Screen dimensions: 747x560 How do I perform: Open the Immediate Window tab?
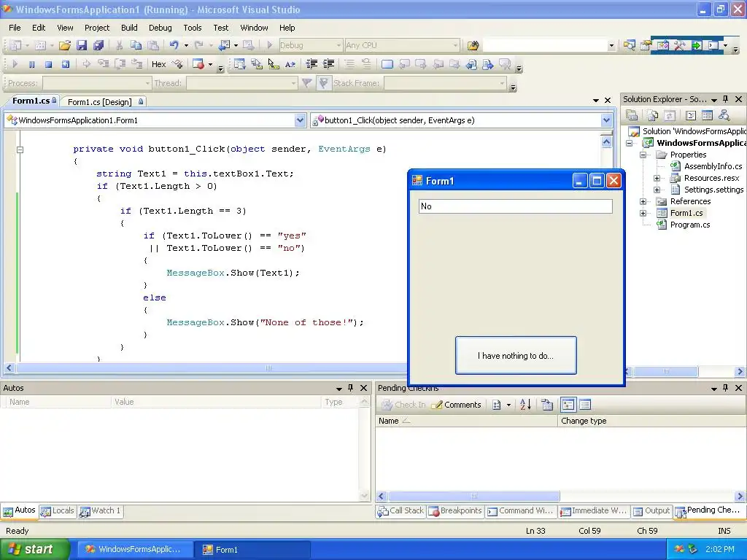(x=594, y=511)
